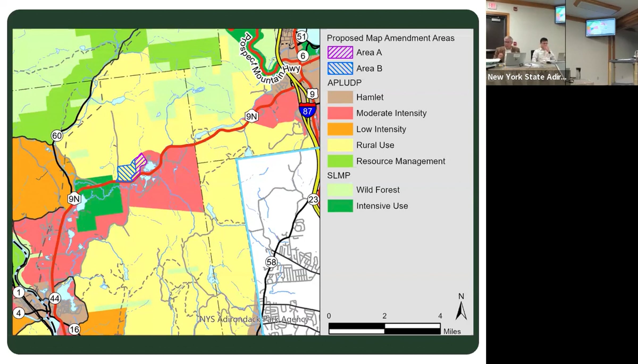Click the "Rural Use" legend label

pos(375,145)
